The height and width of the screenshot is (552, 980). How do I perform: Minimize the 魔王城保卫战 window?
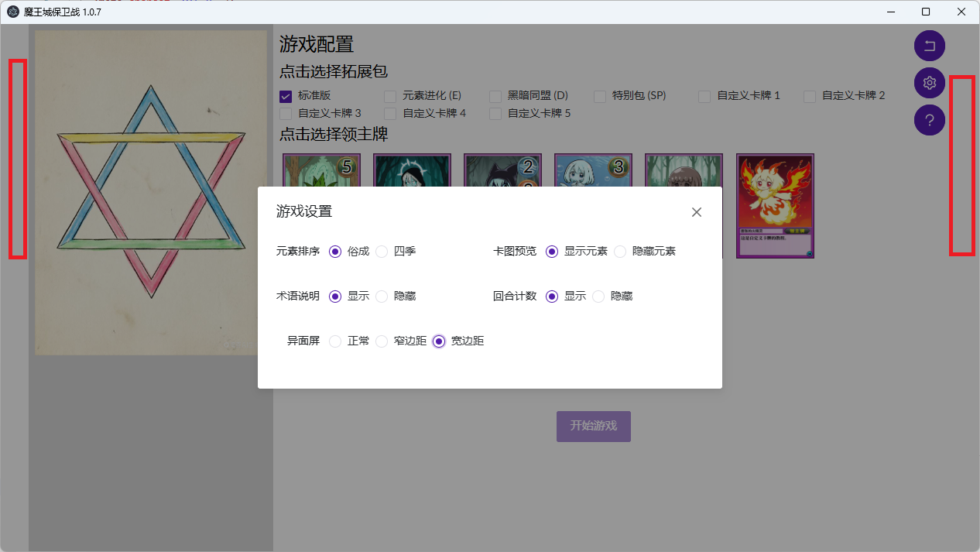890,12
